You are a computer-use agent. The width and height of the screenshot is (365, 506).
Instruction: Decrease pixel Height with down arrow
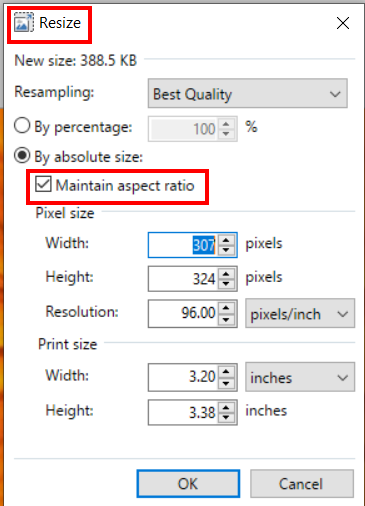tap(226, 284)
